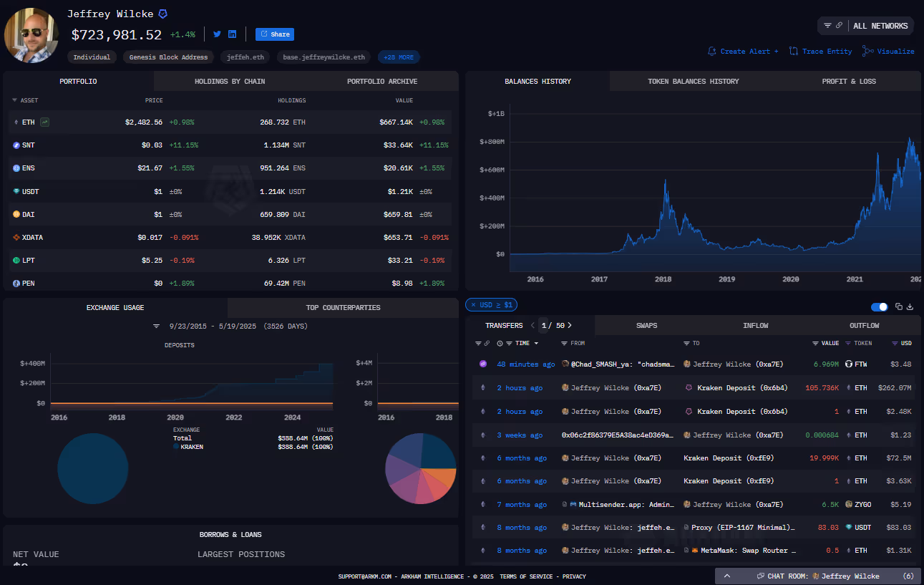Click the ENS token icon
The width and height of the screenshot is (924, 585).
point(16,168)
